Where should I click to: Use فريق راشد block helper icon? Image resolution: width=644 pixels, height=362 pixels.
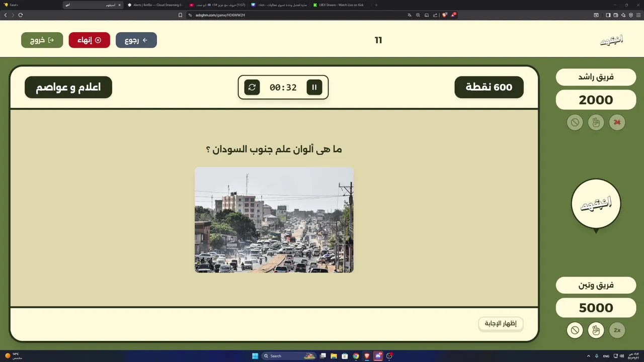575,122
